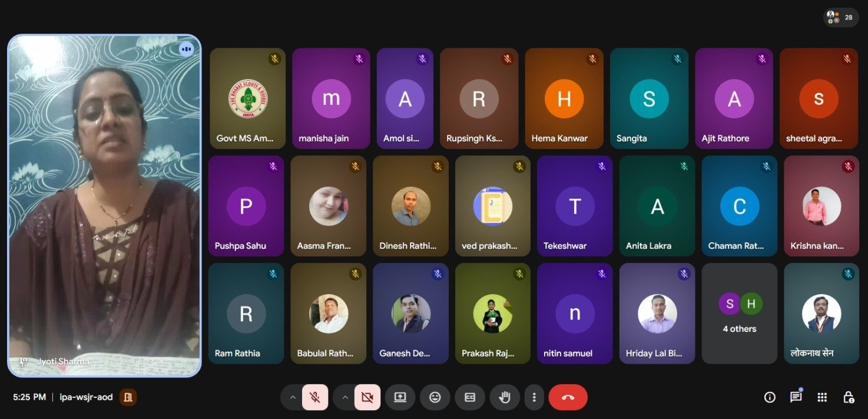Open the three-dot more options menu
The width and height of the screenshot is (868, 419).
[534, 397]
